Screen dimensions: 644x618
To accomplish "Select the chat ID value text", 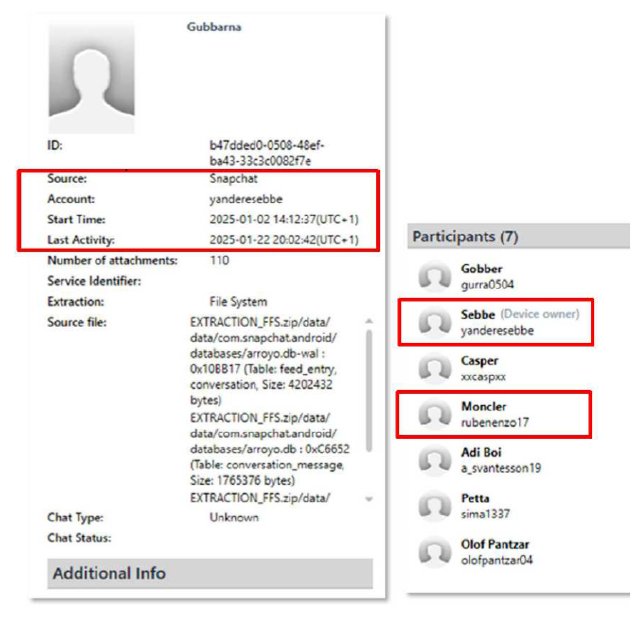I will [x=260, y=152].
